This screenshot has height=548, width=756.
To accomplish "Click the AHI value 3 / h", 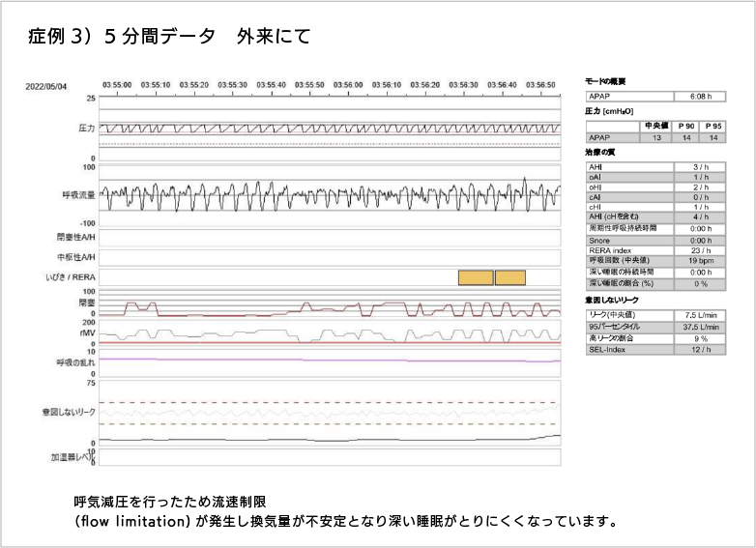I will pyautogui.click(x=700, y=167).
